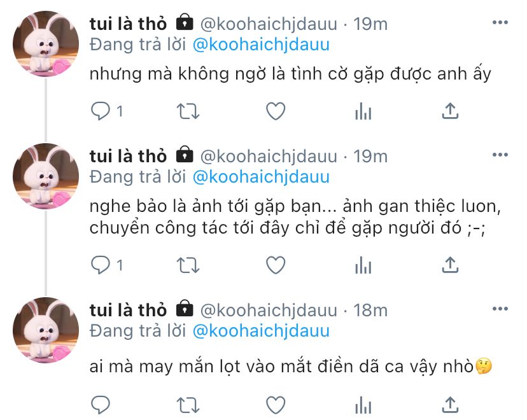View analytics for the first tweet
This screenshot has width=527, height=420.
363,111
